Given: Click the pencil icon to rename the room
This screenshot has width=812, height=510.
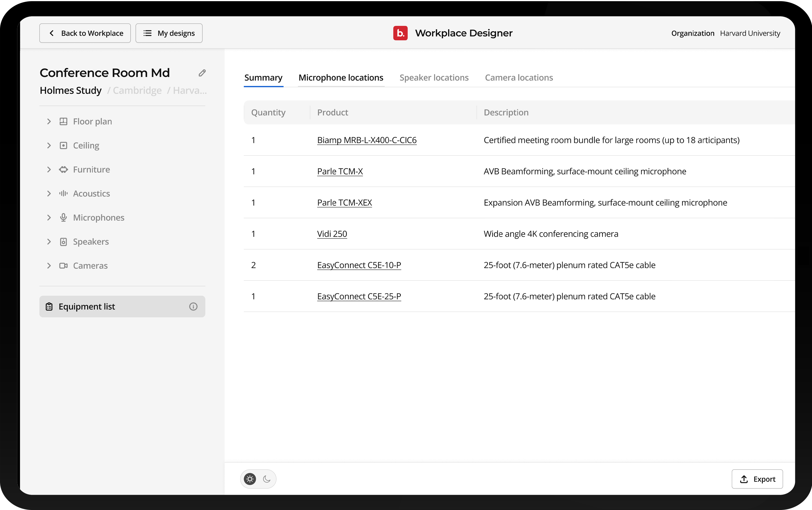Looking at the screenshot, I should [202, 73].
